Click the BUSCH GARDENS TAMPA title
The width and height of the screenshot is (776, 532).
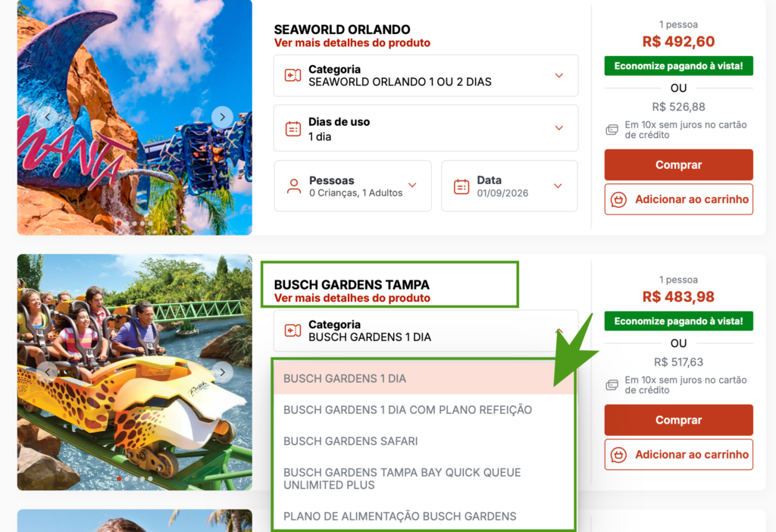[x=352, y=284]
